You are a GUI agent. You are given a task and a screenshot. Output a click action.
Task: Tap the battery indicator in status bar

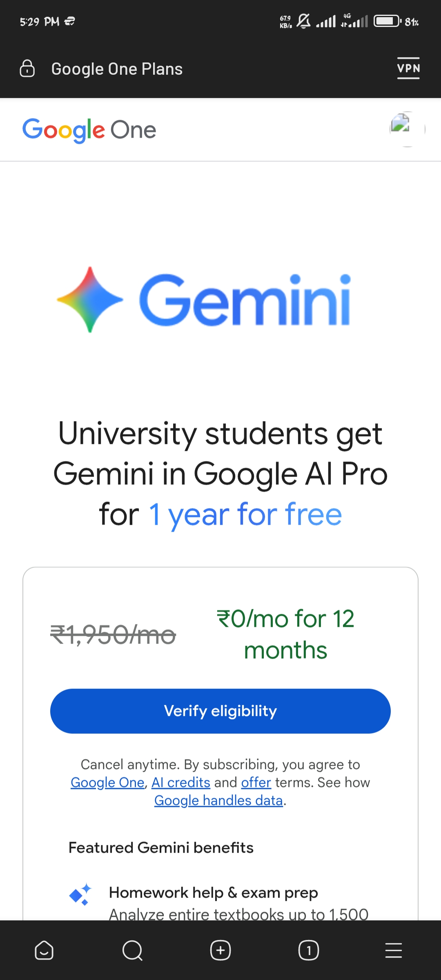tap(387, 21)
